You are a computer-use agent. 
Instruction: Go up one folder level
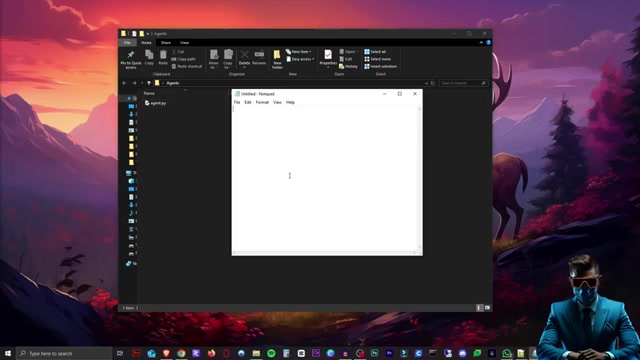[x=149, y=83]
